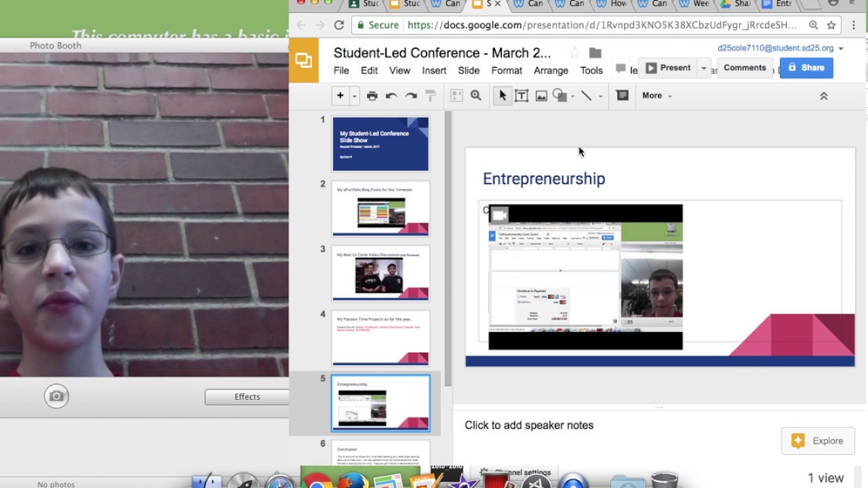Click the Effects button in Photo Booth
The width and height of the screenshot is (868, 488).
point(247,397)
